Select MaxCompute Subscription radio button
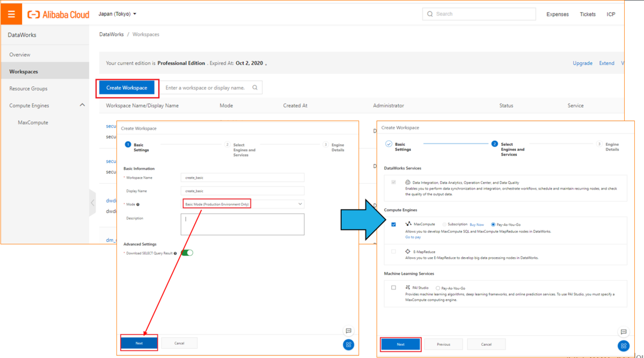Screen dimensions: 644x358 point(444,224)
